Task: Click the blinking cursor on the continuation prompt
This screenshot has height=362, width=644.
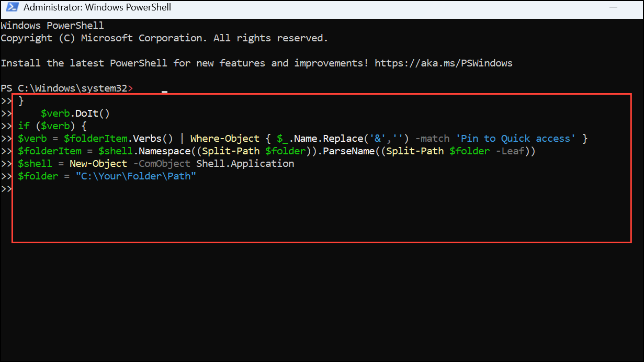Action: [x=164, y=91]
